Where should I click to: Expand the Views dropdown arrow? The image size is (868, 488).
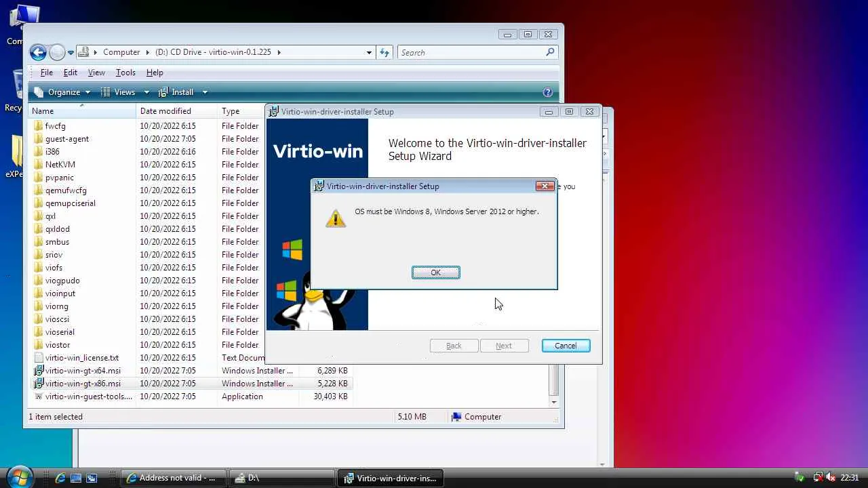146,92
